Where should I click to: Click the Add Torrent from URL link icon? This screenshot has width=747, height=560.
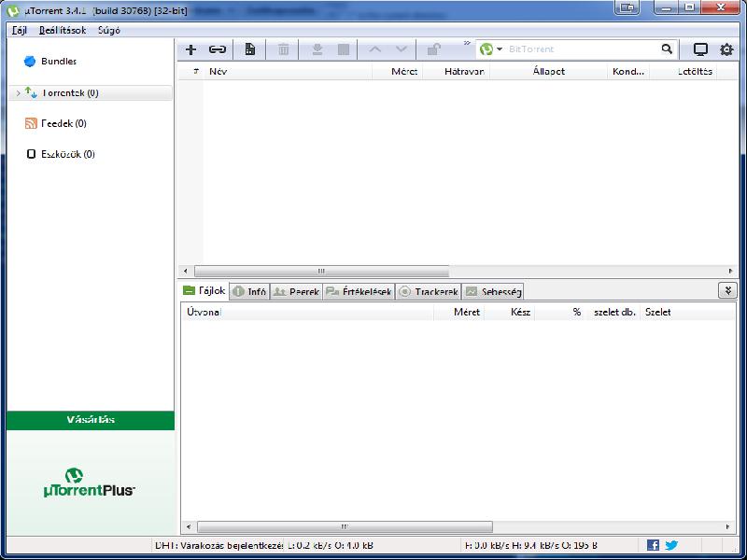pos(218,49)
